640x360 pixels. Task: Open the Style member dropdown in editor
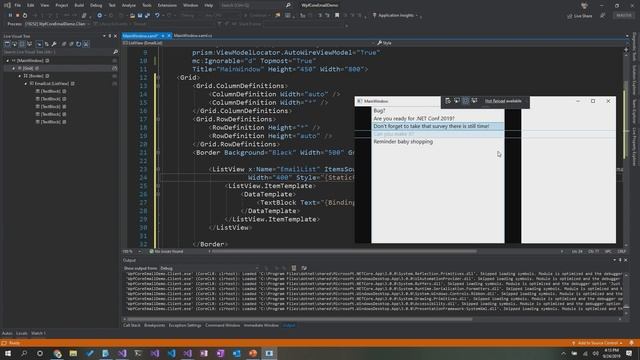500,43
